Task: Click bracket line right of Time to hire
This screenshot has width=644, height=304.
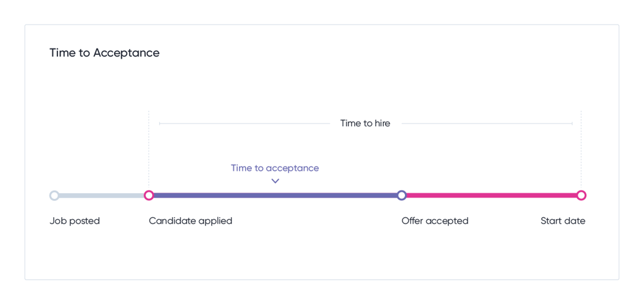Action: coord(487,123)
